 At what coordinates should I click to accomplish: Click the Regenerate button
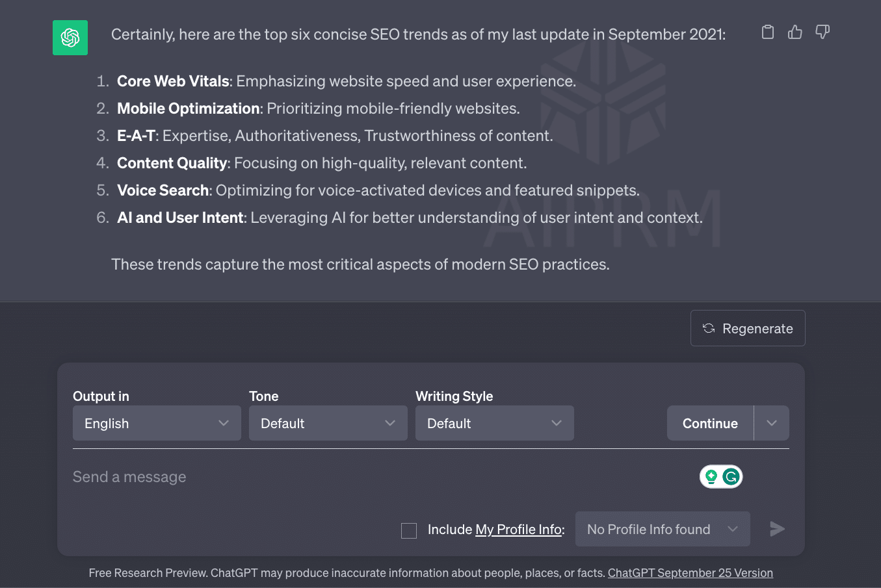coord(748,328)
